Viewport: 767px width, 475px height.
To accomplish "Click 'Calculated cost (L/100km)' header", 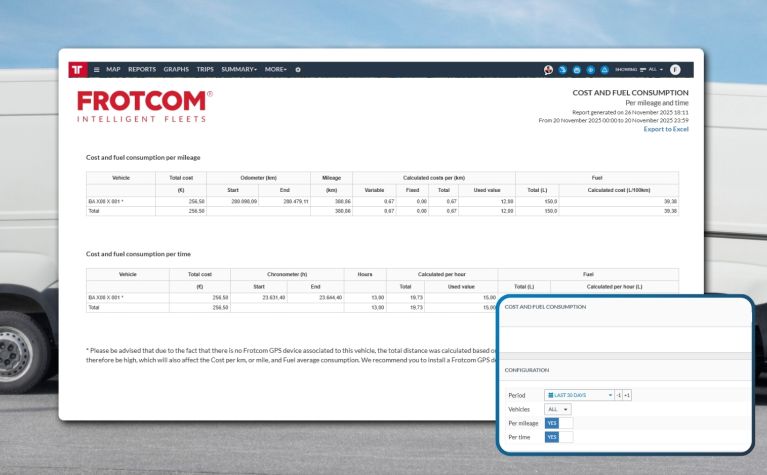I will 618,190.
